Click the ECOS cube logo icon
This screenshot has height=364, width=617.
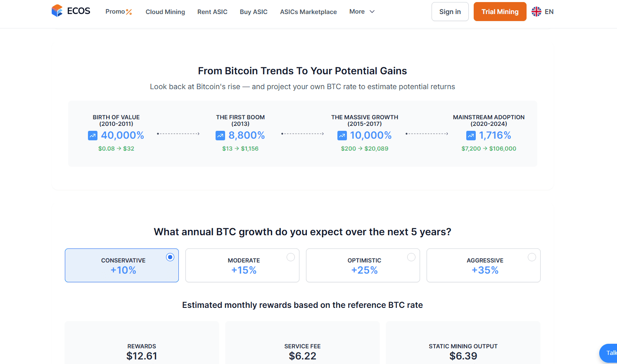(57, 11)
